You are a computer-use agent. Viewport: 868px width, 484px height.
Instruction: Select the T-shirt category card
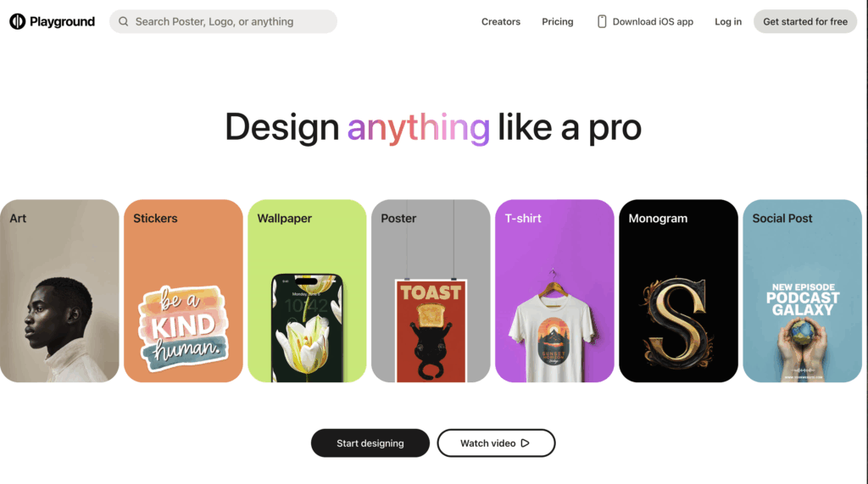[554, 291]
